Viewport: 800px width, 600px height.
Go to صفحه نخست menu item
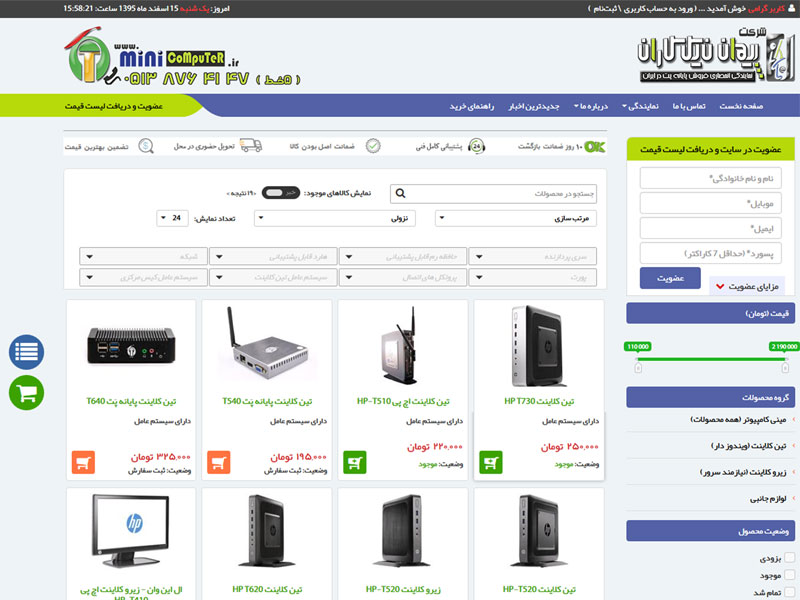[x=741, y=106]
